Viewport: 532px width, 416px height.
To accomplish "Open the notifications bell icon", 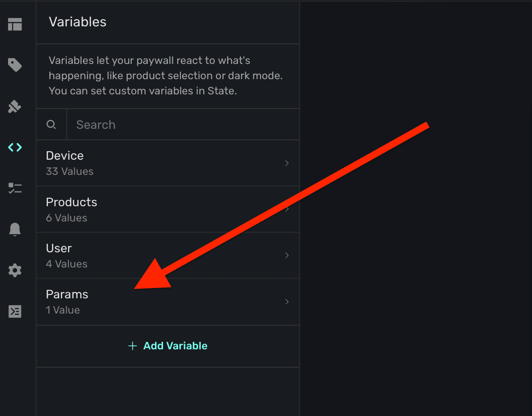I will (x=15, y=229).
